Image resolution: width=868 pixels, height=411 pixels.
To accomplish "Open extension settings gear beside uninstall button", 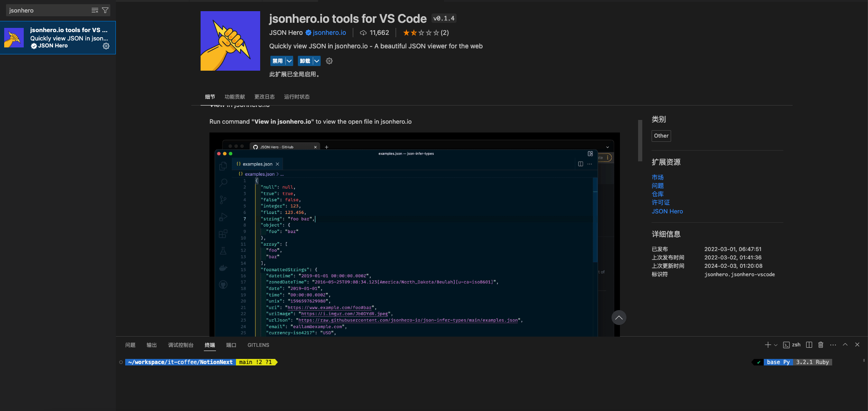I will click(330, 61).
